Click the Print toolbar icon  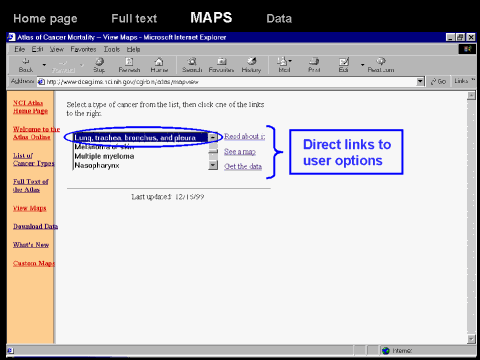coord(314,65)
